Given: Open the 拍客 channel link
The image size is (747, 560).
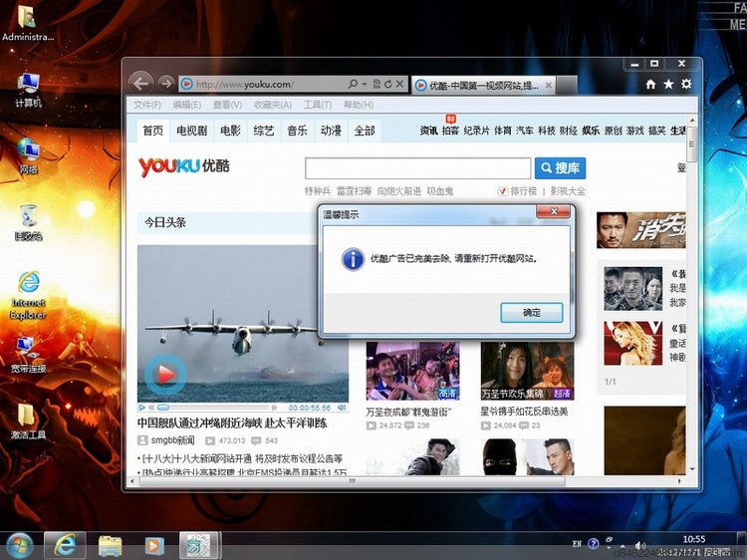Looking at the screenshot, I should [450, 131].
